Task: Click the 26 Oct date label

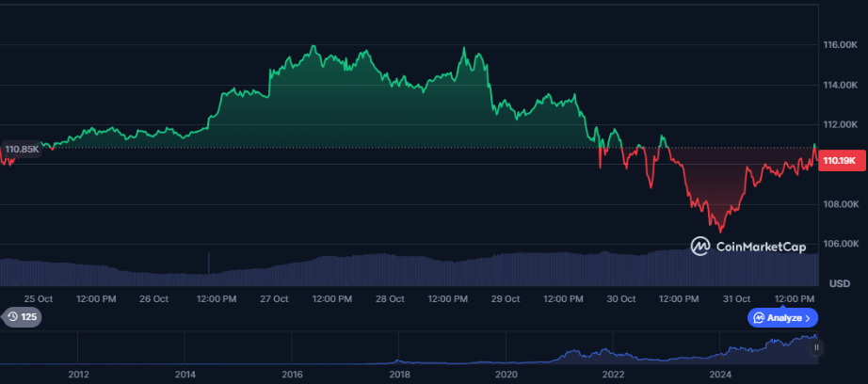Action: point(153,298)
